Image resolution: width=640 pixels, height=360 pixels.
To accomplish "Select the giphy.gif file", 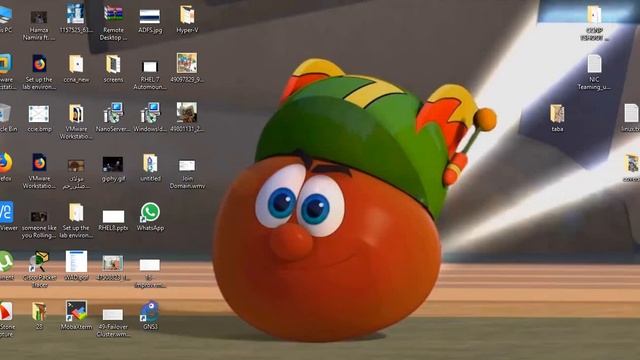I will click(x=113, y=164).
